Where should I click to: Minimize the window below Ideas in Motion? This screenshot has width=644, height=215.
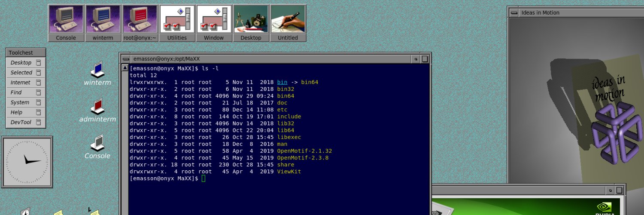pyautogui.click(x=611, y=190)
